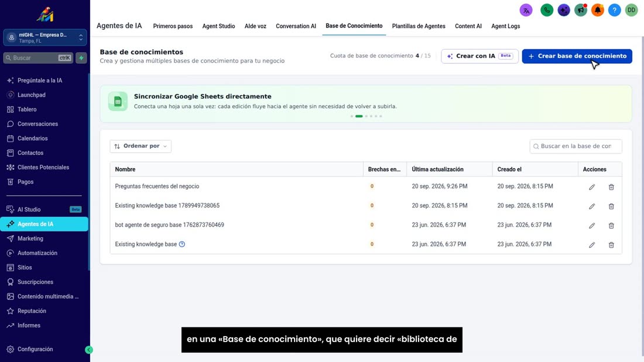Delete 'Existing knowledge base 1789949738065' row
This screenshot has height=362, width=644.
[611, 206]
